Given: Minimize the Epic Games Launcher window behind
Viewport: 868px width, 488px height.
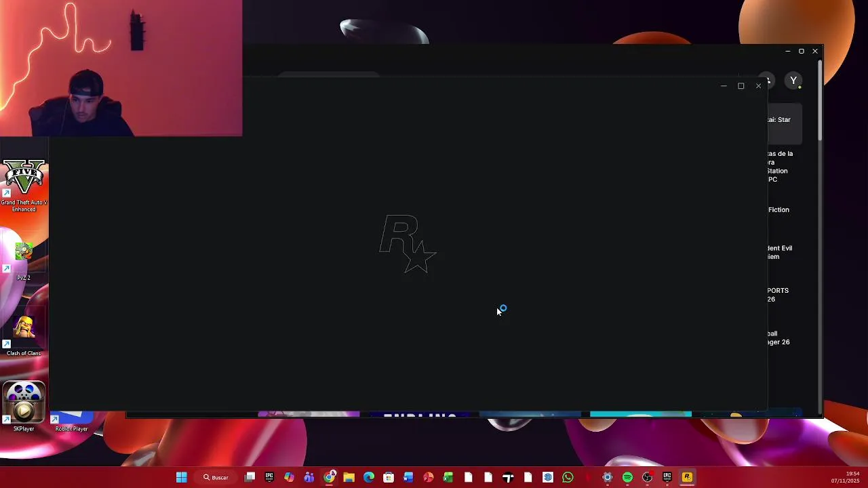Looking at the screenshot, I should [x=787, y=51].
